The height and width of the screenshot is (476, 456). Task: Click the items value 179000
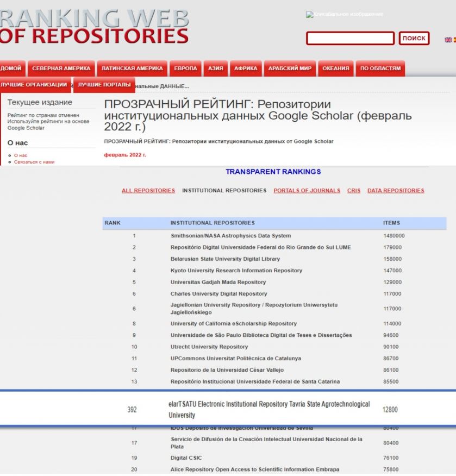point(392,247)
